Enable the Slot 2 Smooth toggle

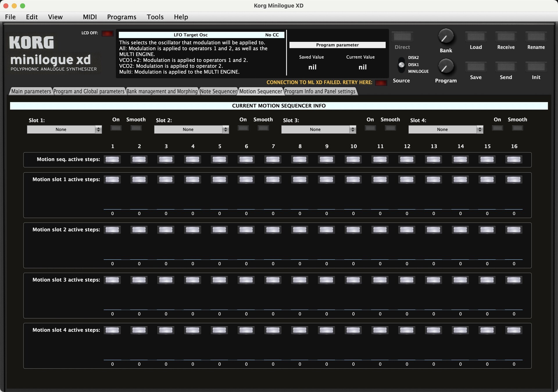coord(263,128)
